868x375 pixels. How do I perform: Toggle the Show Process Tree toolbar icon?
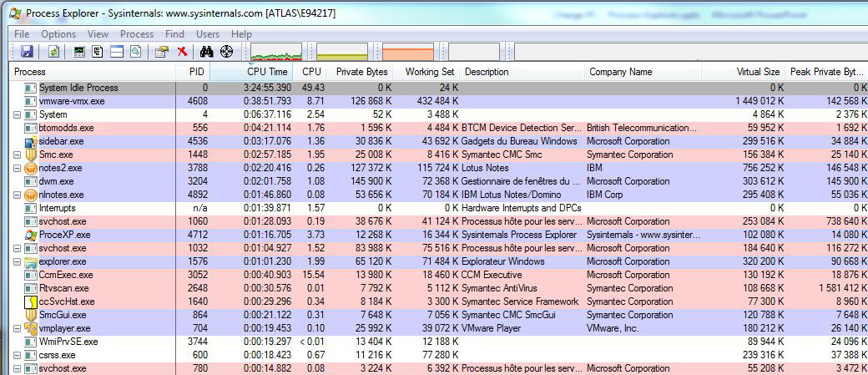point(98,52)
